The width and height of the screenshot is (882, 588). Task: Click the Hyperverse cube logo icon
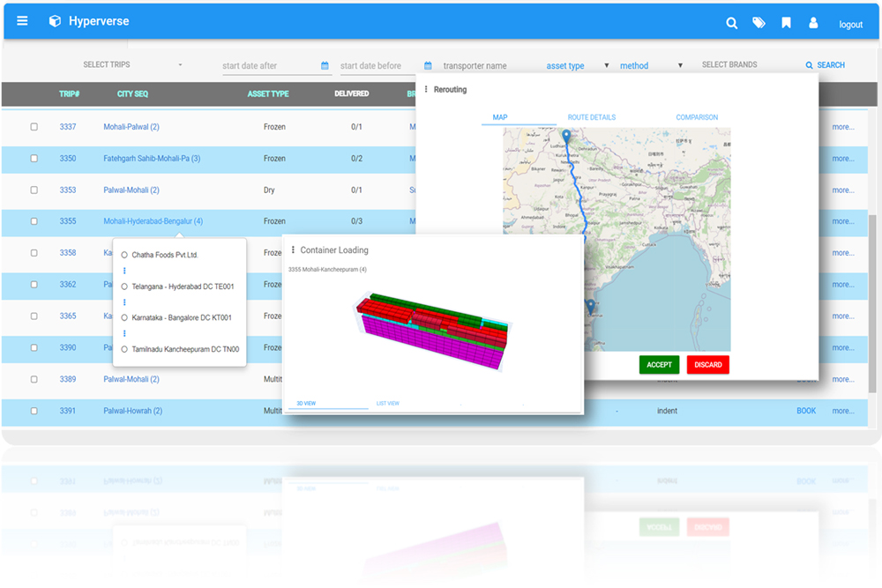click(x=55, y=21)
